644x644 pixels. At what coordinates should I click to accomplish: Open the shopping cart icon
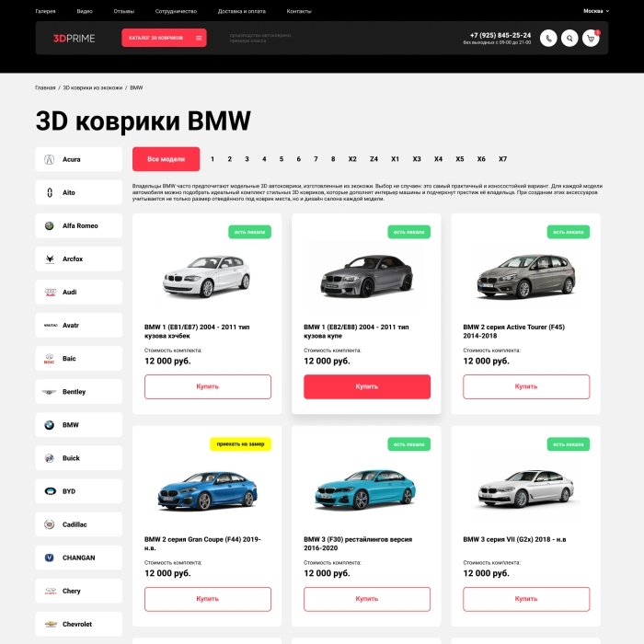tap(591, 39)
